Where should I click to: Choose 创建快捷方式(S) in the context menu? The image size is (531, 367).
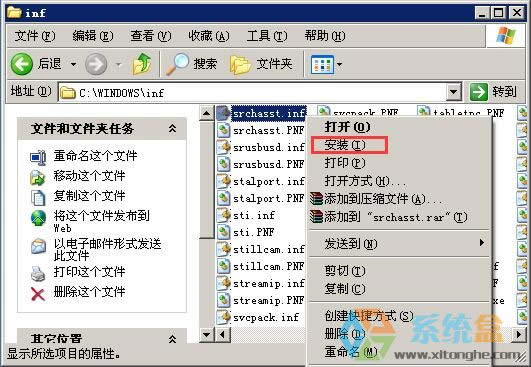tap(369, 316)
